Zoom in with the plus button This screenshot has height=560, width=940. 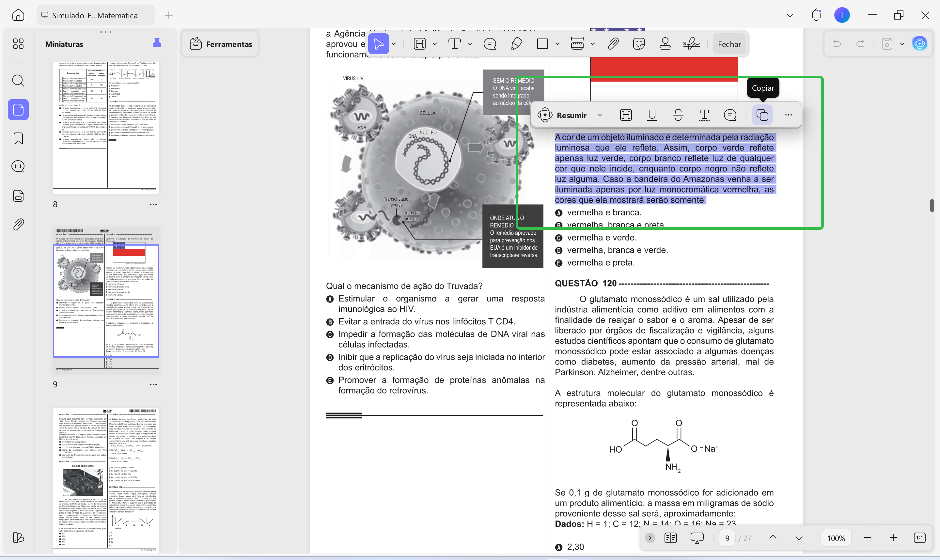(893, 537)
